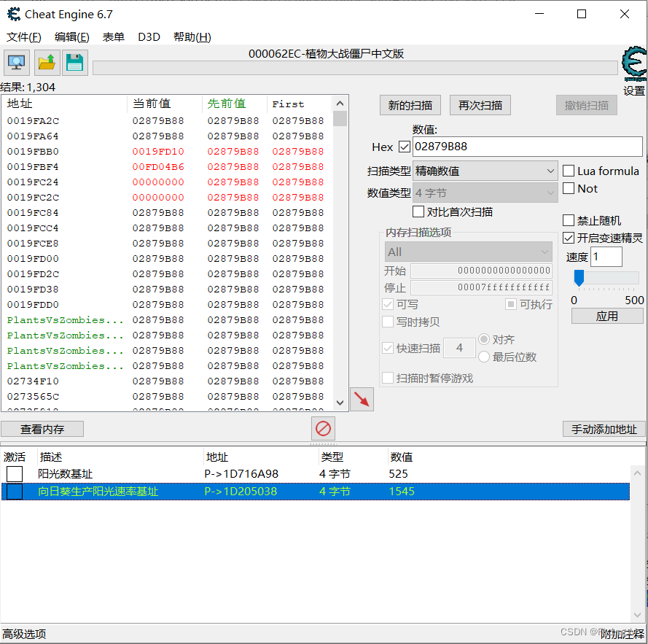This screenshot has height=644, width=648.
Task: Toggle the Hex checkbox
Action: point(404,147)
